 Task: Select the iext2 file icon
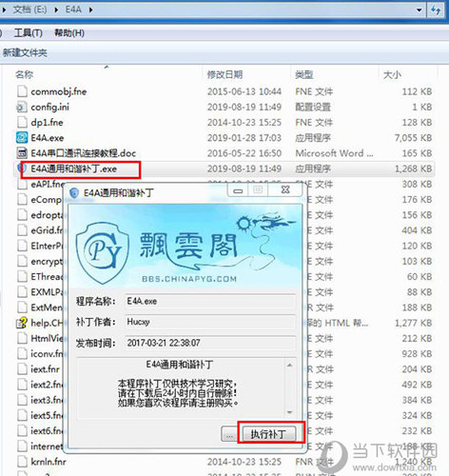click(22, 385)
